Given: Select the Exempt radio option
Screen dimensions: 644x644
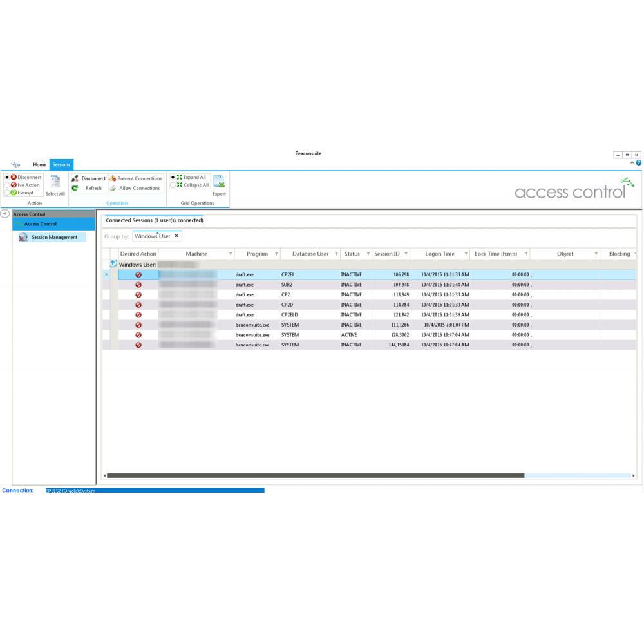Looking at the screenshot, I should click(x=7, y=193).
